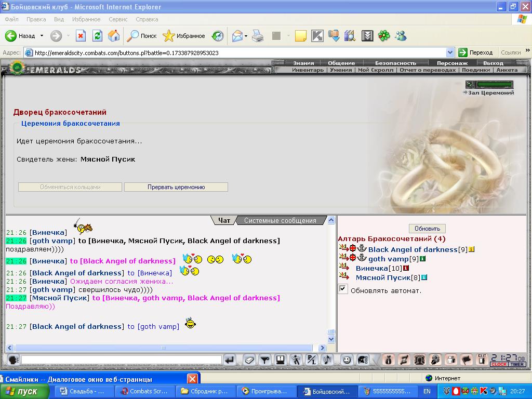The height and width of the screenshot is (399, 532).
Task: Expand the Mail button dropdown arrow
Action: point(246,36)
